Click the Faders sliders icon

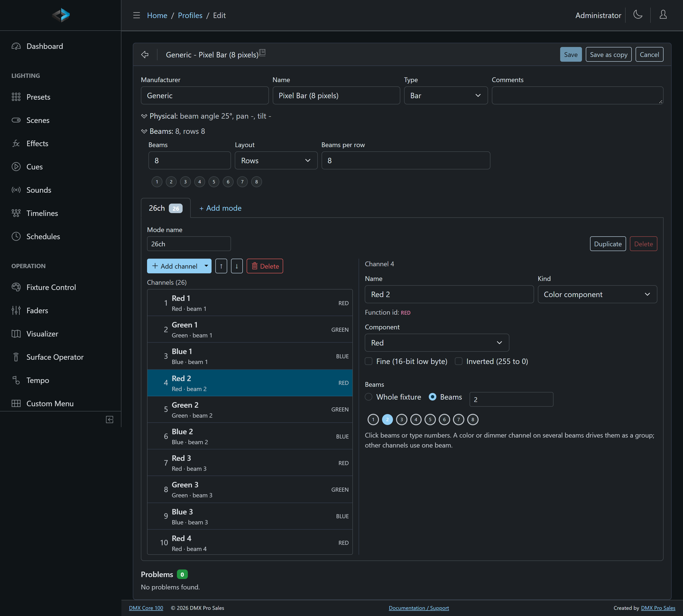[16, 311]
